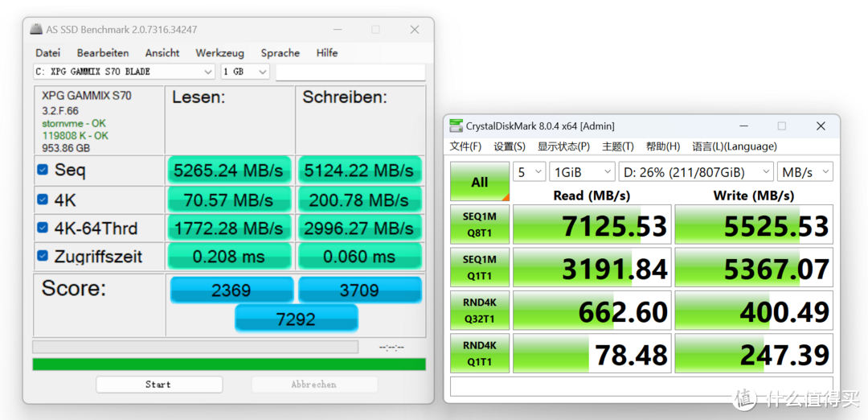The image size is (868, 420).
Task: Run the SEQ1M Q8T1 test button
Action: (x=479, y=224)
